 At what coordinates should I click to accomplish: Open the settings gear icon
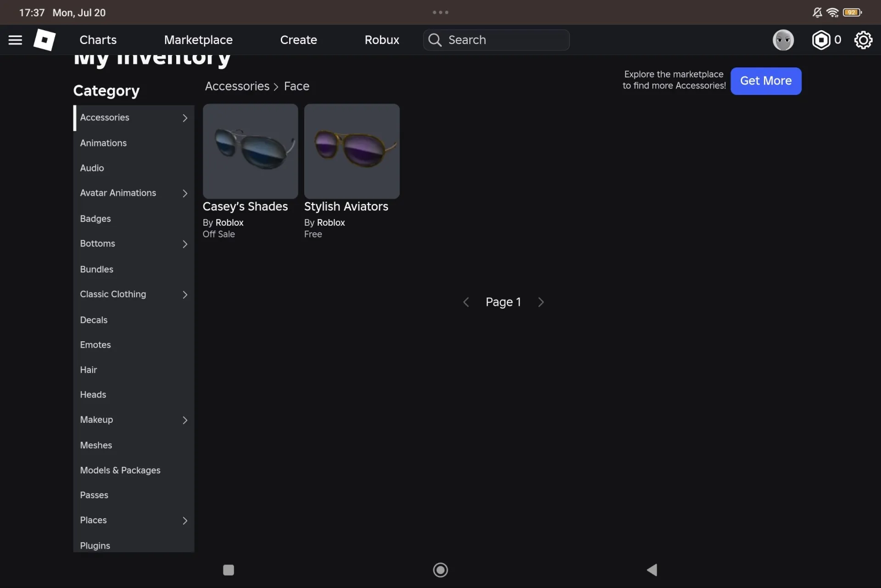[x=863, y=40]
